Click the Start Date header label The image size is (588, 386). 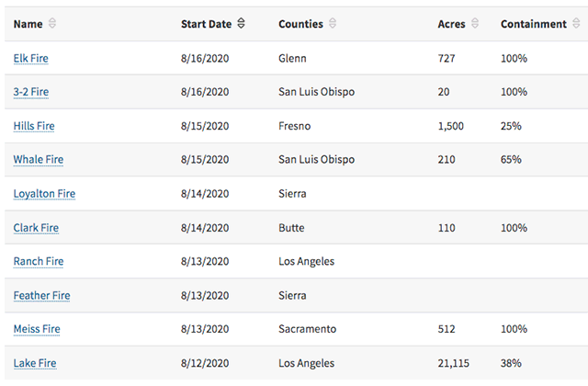coord(206,24)
